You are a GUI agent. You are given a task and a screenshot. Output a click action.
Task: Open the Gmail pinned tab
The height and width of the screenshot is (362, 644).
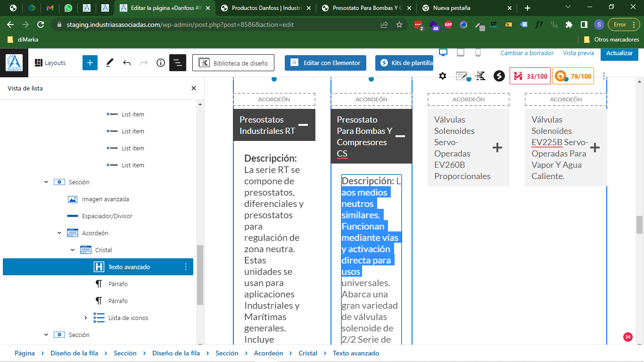point(50,8)
